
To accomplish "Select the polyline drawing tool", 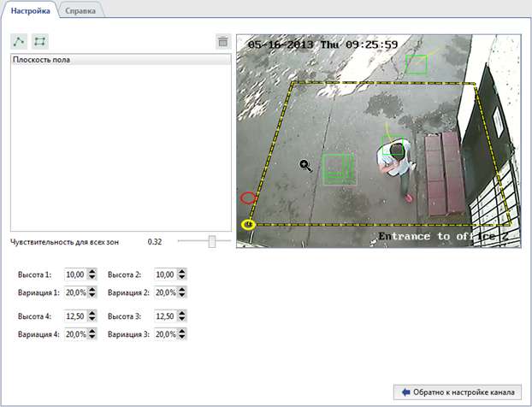I will [18, 41].
